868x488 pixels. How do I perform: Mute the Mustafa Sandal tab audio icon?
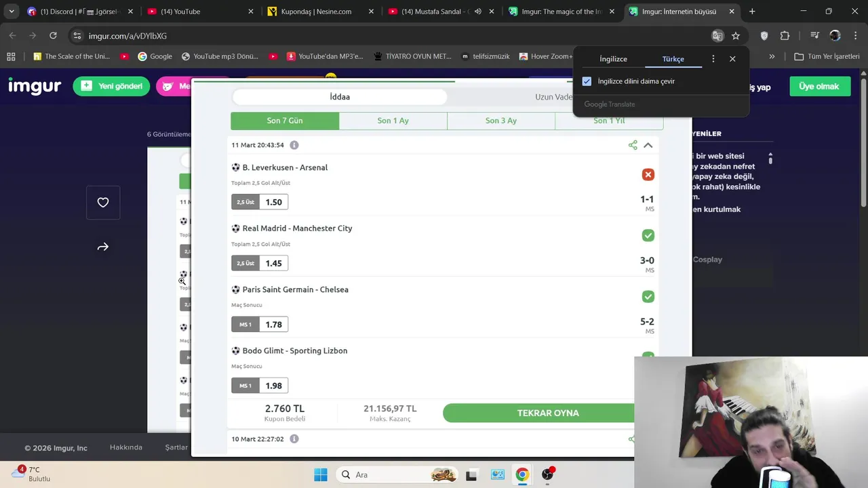coord(478,12)
